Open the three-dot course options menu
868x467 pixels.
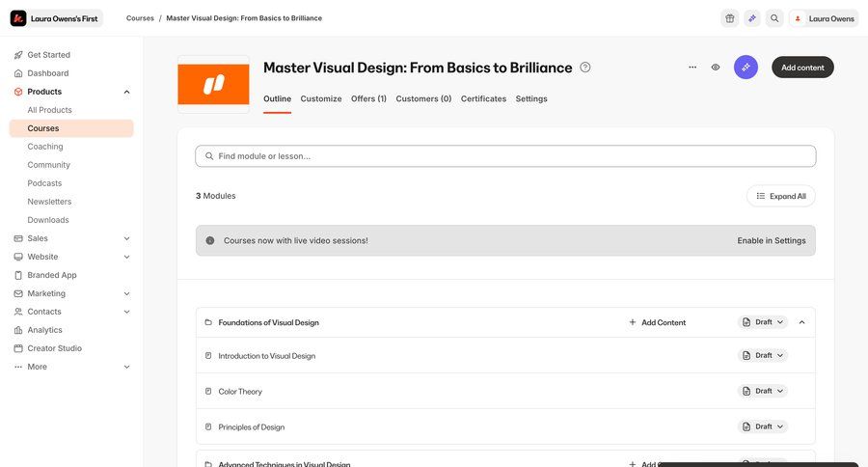pos(692,67)
